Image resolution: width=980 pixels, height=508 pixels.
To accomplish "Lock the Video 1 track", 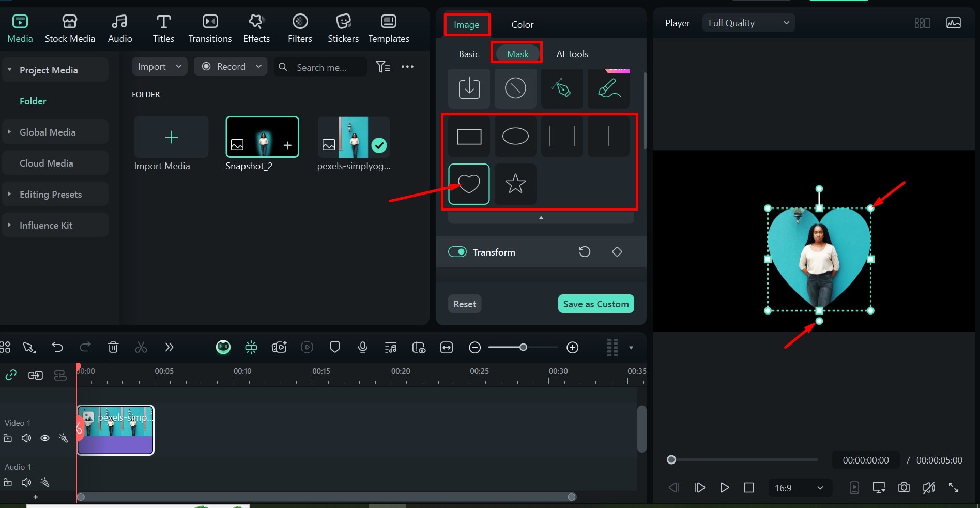I will tap(8, 438).
